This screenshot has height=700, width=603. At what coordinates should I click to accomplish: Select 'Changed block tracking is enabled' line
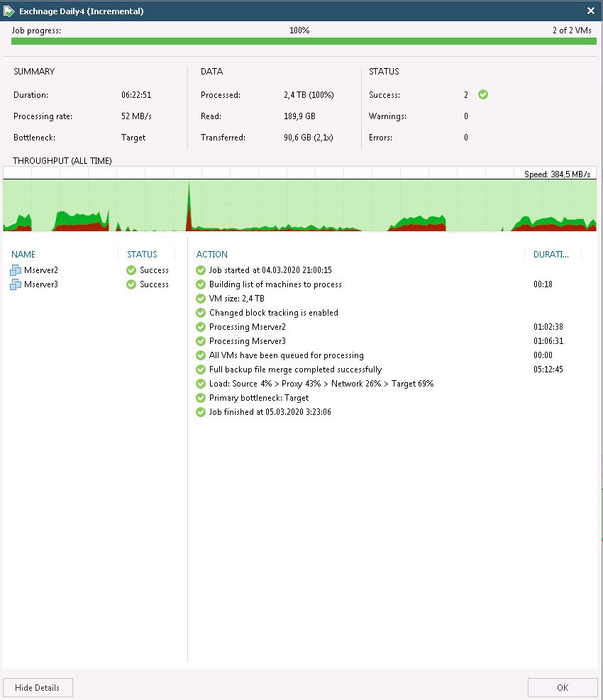pos(273,313)
